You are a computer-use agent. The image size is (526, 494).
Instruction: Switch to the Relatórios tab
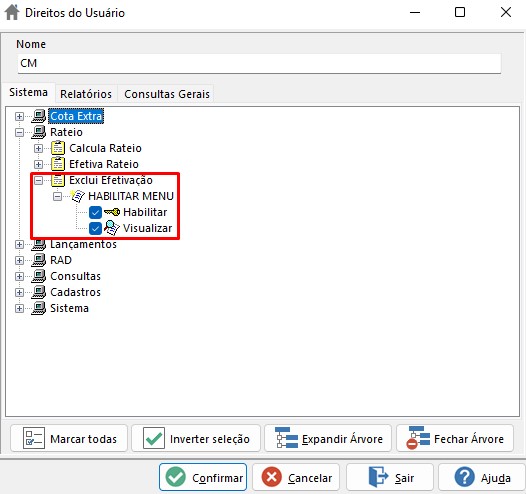pos(86,94)
